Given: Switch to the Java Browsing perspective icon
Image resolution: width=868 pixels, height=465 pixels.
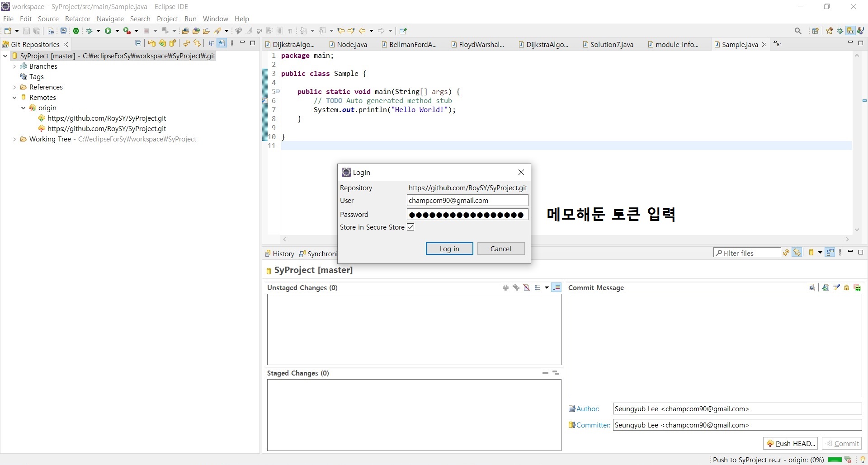Looking at the screenshot, I should 861,31.
